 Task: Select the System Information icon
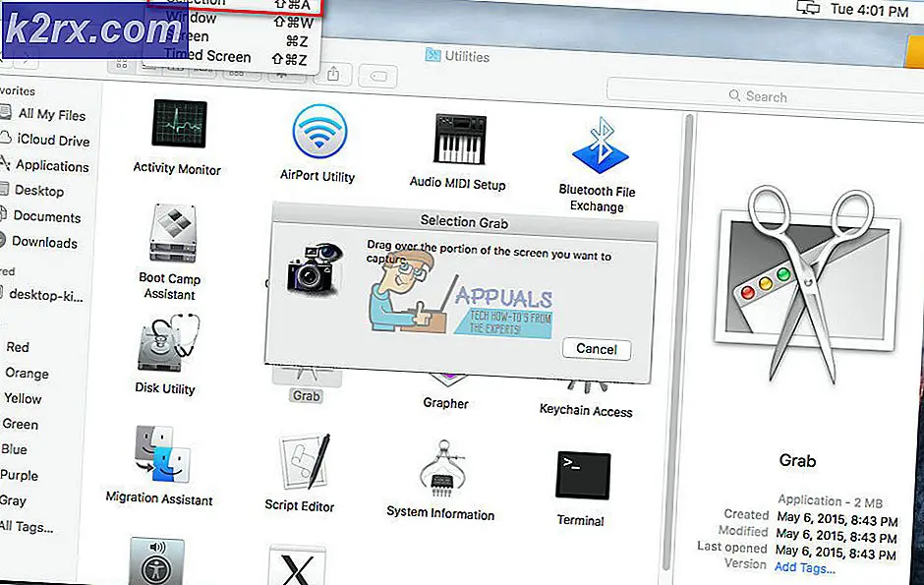pyautogui.click(x=443, y=470)
